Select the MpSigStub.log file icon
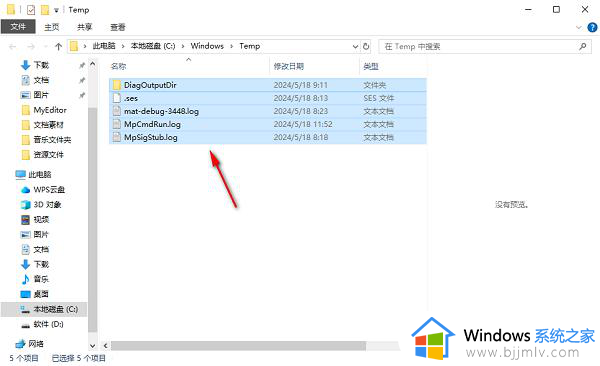 pyautogui.click(x=117, y=137)
